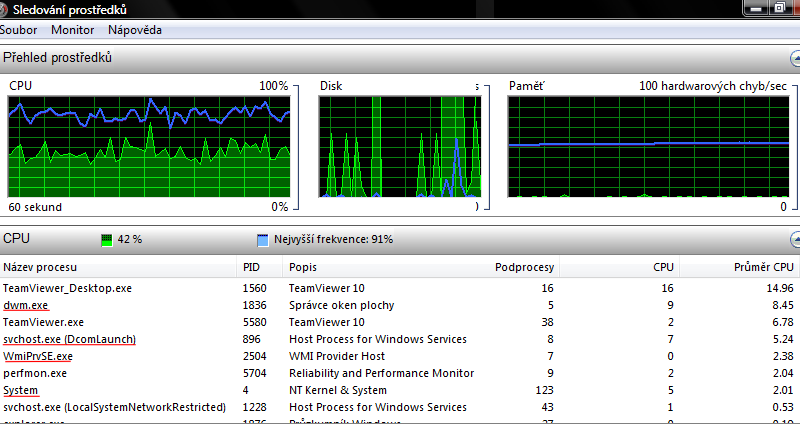
Task: Click the blue maximum frequency indicator square
Action: pos(263,240)
